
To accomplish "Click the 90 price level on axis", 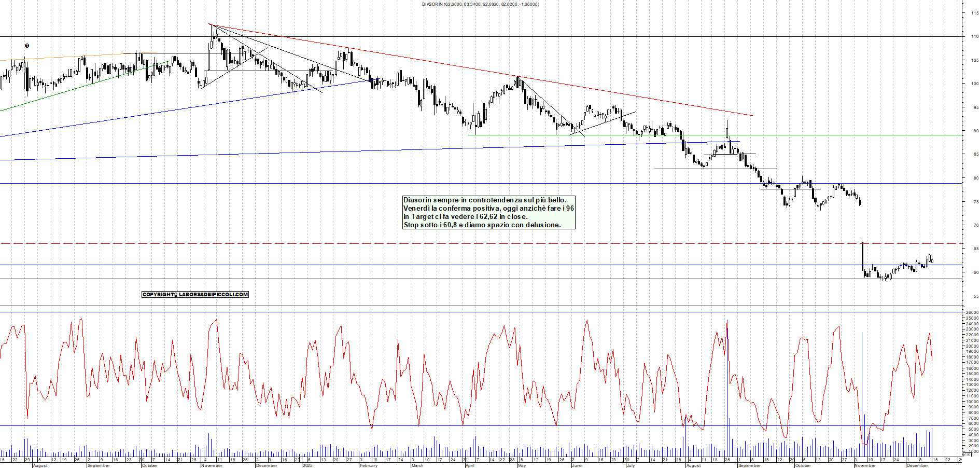I will [975, 131].
